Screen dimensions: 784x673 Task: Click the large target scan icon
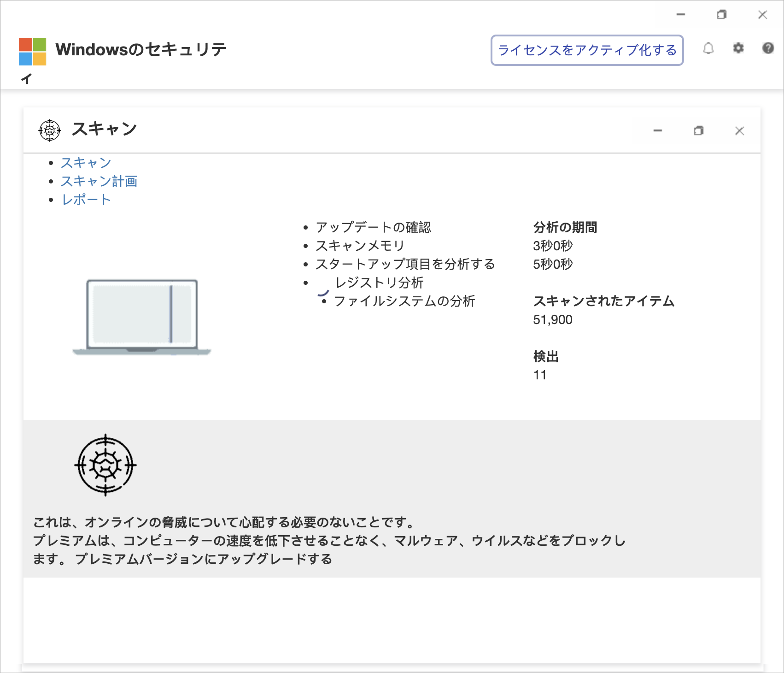[x=105, y=465]
